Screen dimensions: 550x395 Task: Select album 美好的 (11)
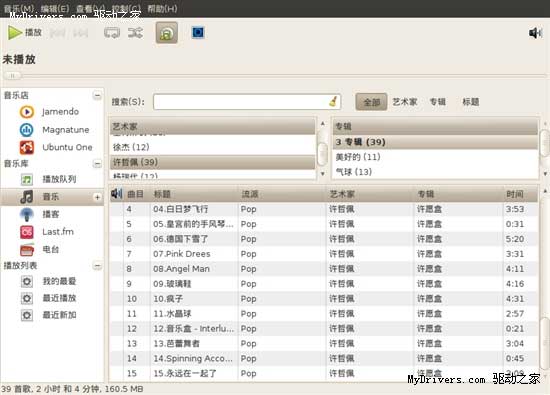tap(435, 157)
